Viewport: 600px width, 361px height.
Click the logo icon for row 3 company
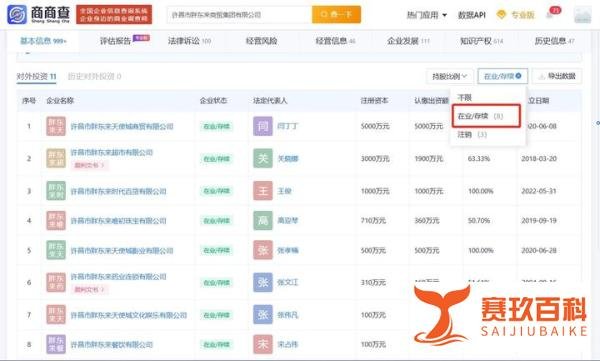point(56,191)
